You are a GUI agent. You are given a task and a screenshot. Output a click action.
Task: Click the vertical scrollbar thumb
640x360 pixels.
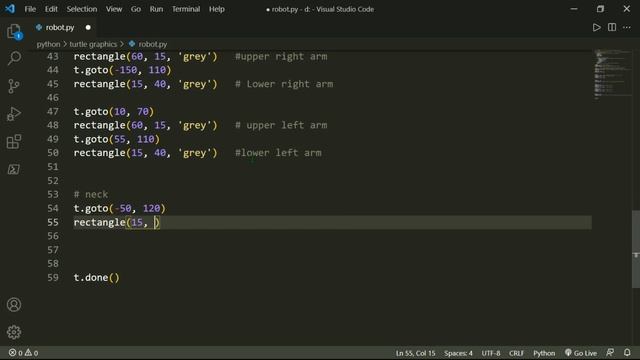pos(636,249)
